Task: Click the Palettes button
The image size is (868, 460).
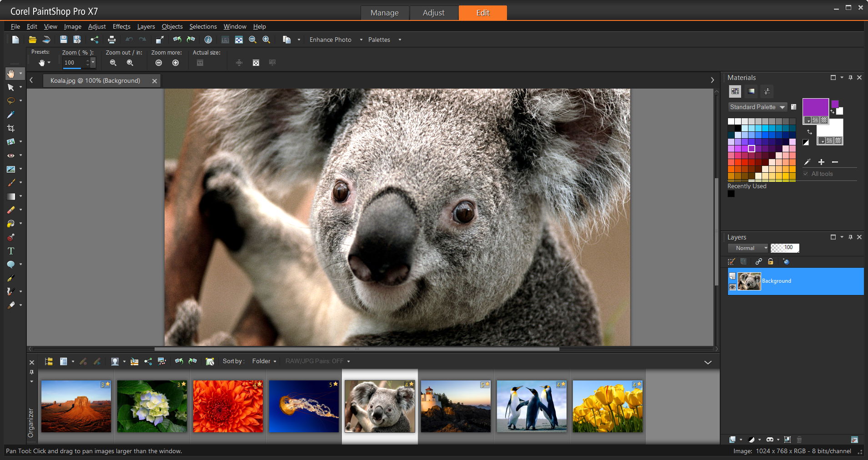Action: [x=379, y=40]
